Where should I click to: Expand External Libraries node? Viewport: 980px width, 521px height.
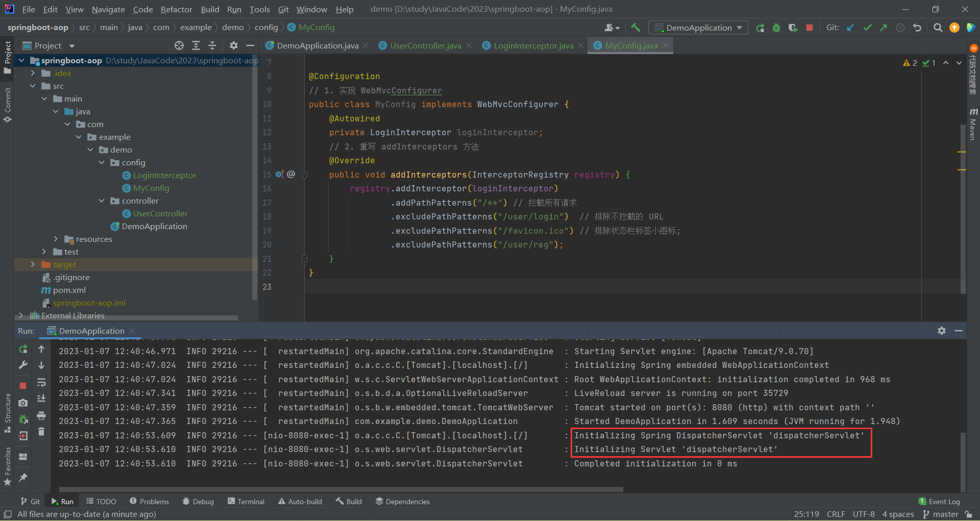point(21,315)
